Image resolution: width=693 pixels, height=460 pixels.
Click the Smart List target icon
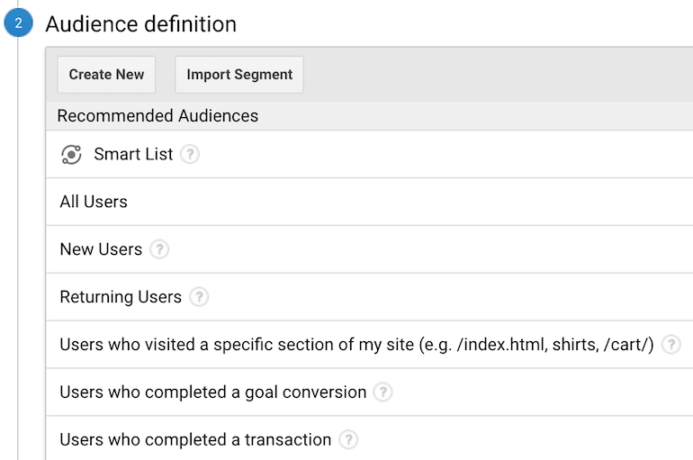71,154
